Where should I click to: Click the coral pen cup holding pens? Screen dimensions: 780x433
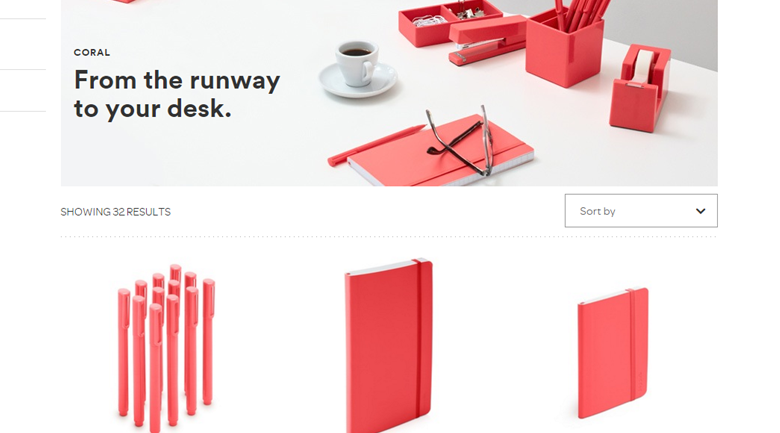click(x=564, y=47)
